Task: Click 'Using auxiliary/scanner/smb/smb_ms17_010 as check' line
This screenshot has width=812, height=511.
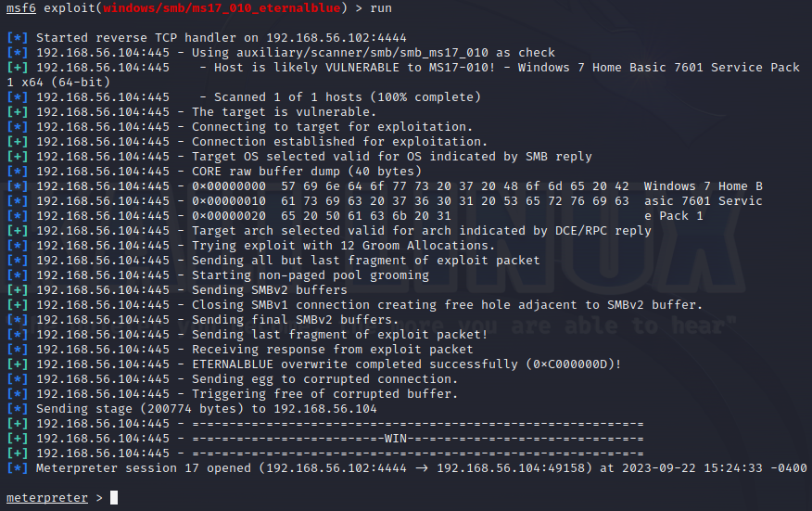Action: [x=281, y=53]
